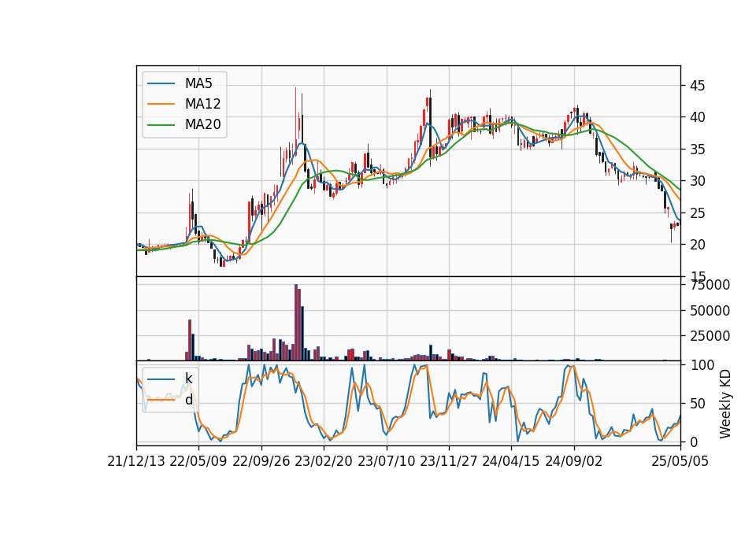
Task: Click the MA20 legend label
Action: pyautogui.click(x=202, y=124)
